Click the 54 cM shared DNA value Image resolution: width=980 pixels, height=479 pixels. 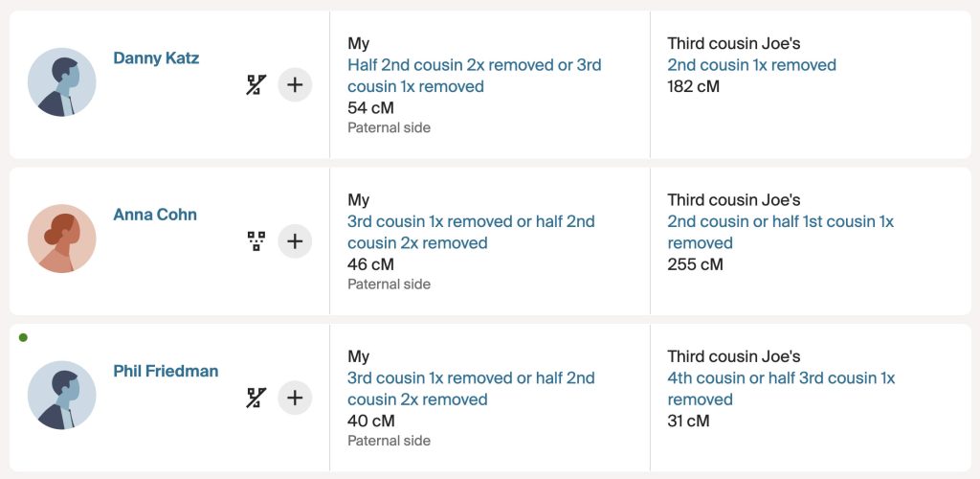[370, 107]
